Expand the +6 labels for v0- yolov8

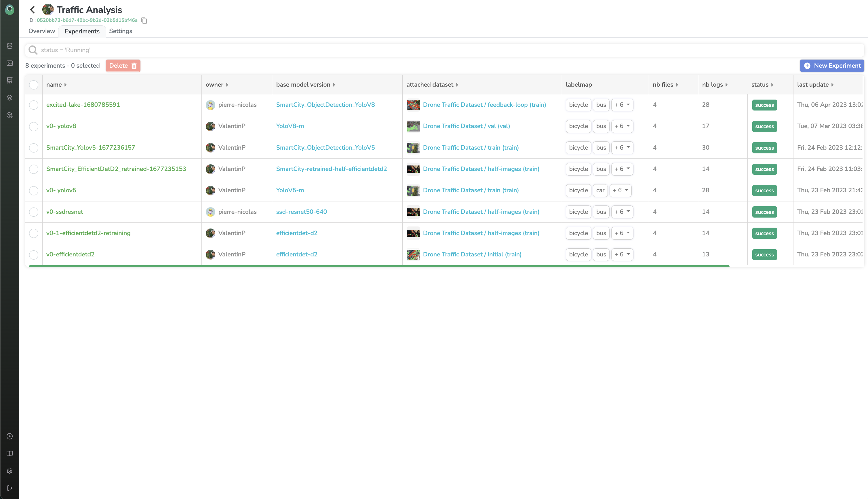tap(622, 126)
